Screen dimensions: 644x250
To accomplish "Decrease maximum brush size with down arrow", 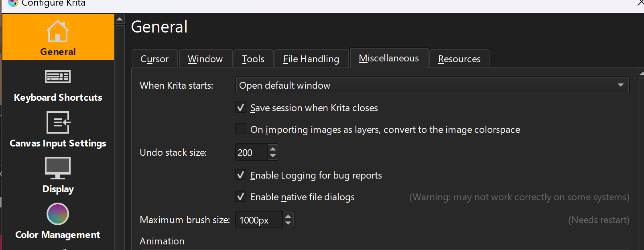I will (x=288, y=224).
